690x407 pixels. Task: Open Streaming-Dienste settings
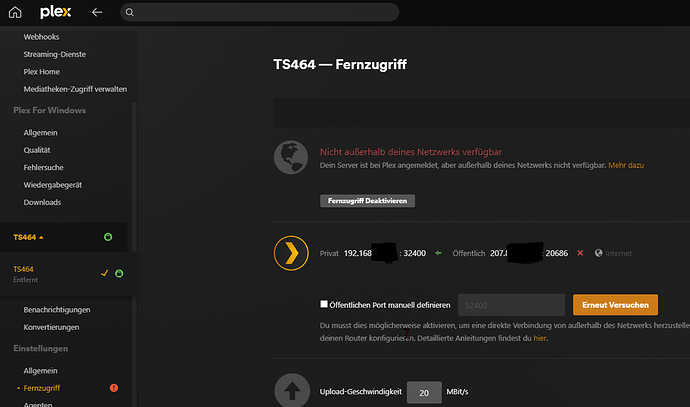click(x=55, y=54)
